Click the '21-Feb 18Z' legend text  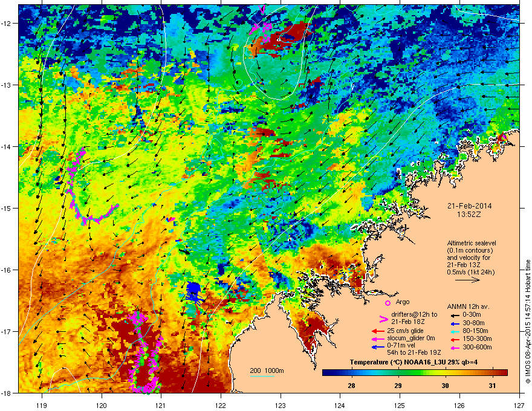(407, 322)
